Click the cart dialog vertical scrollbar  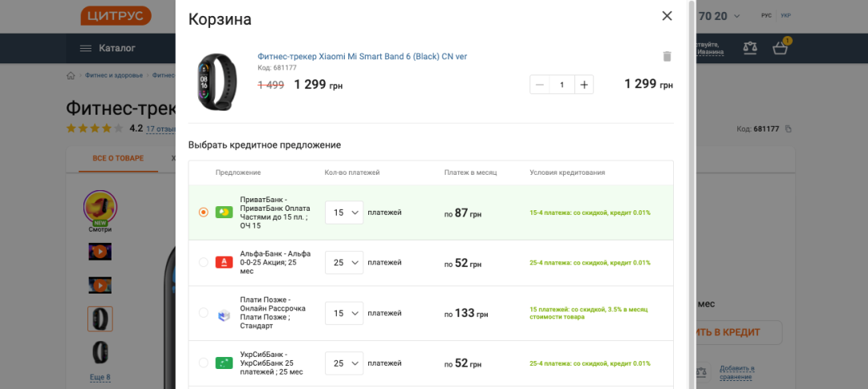coord(692,193)
